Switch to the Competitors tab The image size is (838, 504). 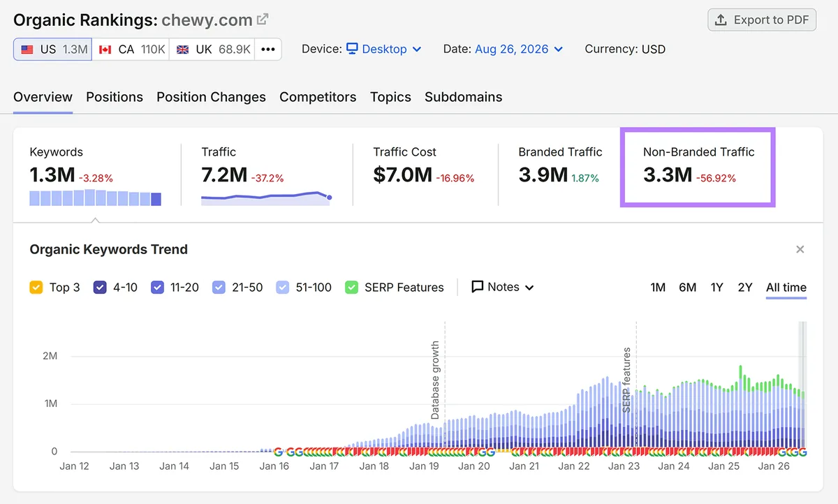318,97
